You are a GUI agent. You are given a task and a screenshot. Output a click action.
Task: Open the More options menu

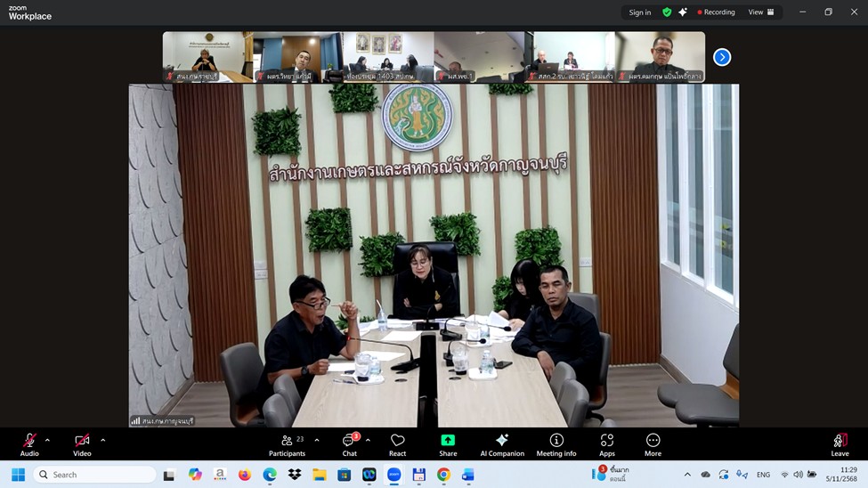(653, 443)
